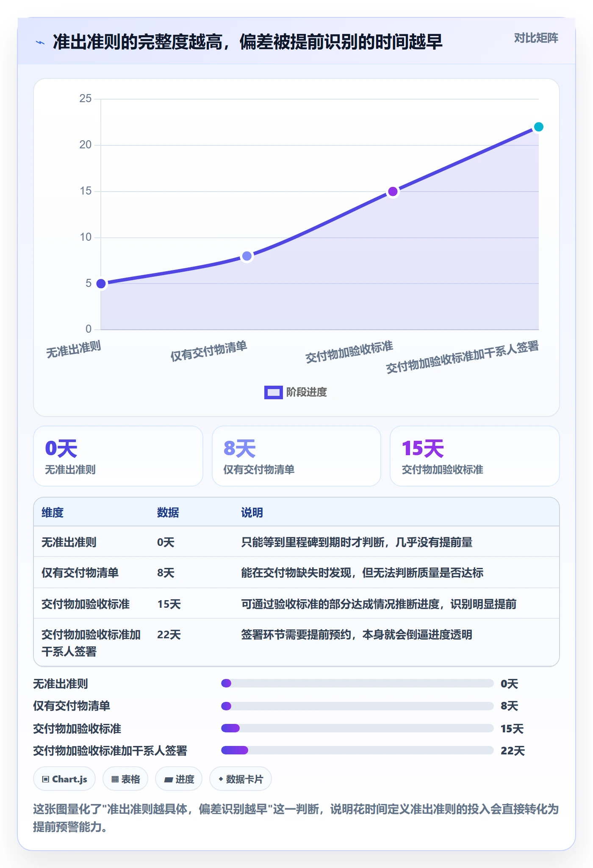Viewport: 593px width, 868px height.
Task: Click the 无准出准则 cell in the table
Action: click(69, 542)
